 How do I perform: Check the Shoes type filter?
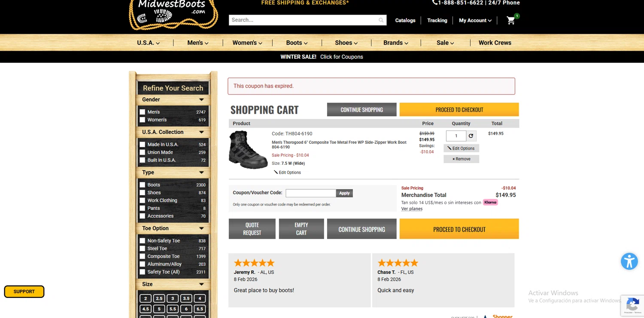(x=143, y=193)
